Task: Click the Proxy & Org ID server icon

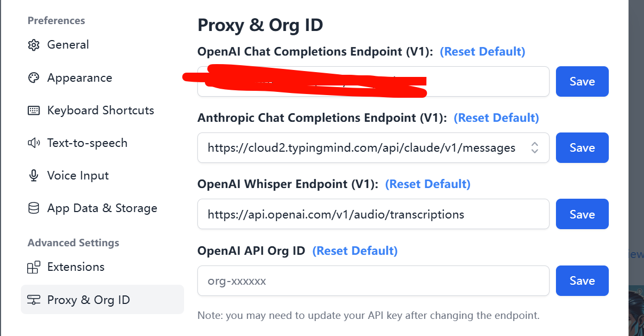Action: click(x=34, y=300)
